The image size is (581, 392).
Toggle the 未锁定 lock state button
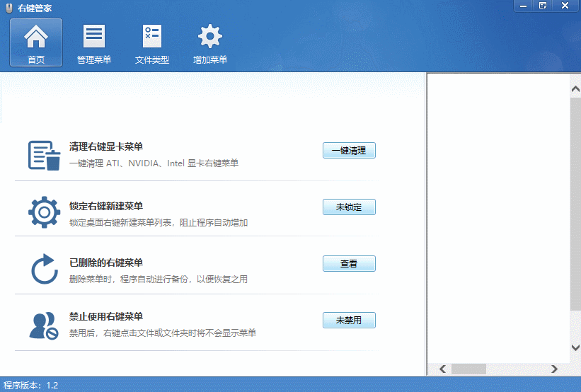point(349,207)
